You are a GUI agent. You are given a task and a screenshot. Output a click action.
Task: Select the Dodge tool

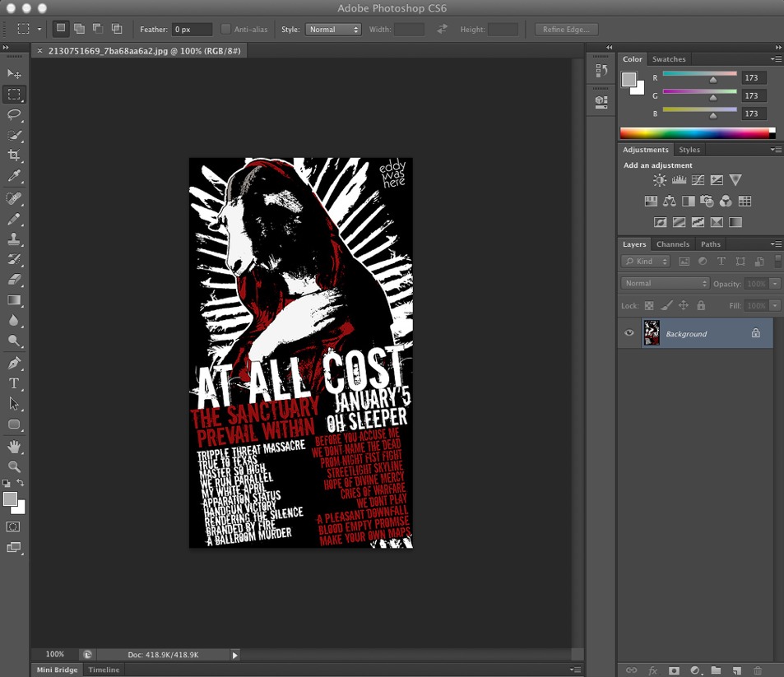(14, 341)
